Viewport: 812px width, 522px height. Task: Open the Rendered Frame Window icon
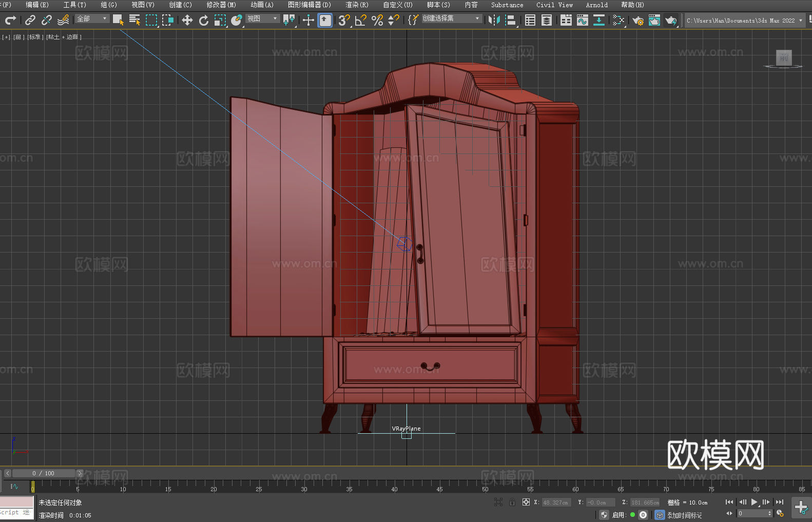pyautogui.click(x=654, y=20)
